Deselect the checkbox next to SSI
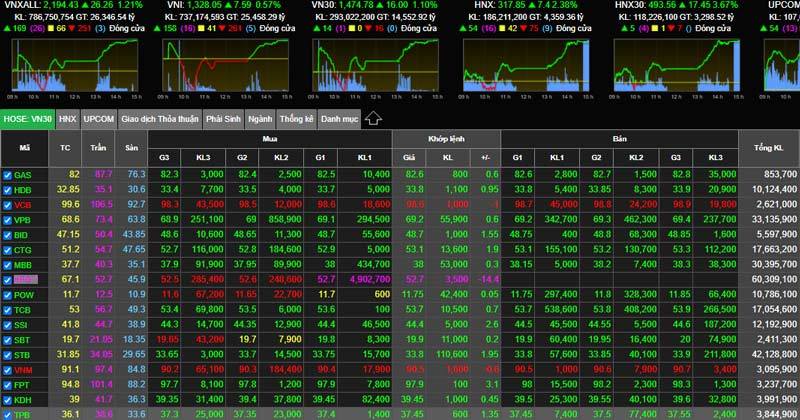Viewport: 800px width, 420px height. tap(8, 324)
